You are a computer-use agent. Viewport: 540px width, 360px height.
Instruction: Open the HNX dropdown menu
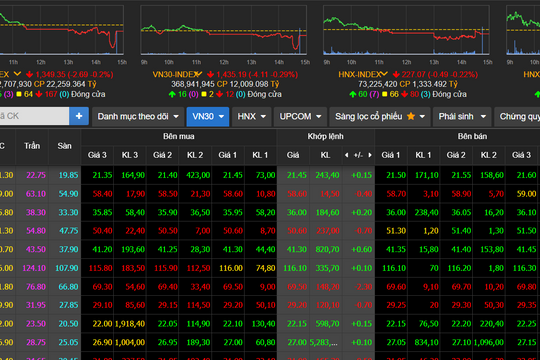(251, 116)
